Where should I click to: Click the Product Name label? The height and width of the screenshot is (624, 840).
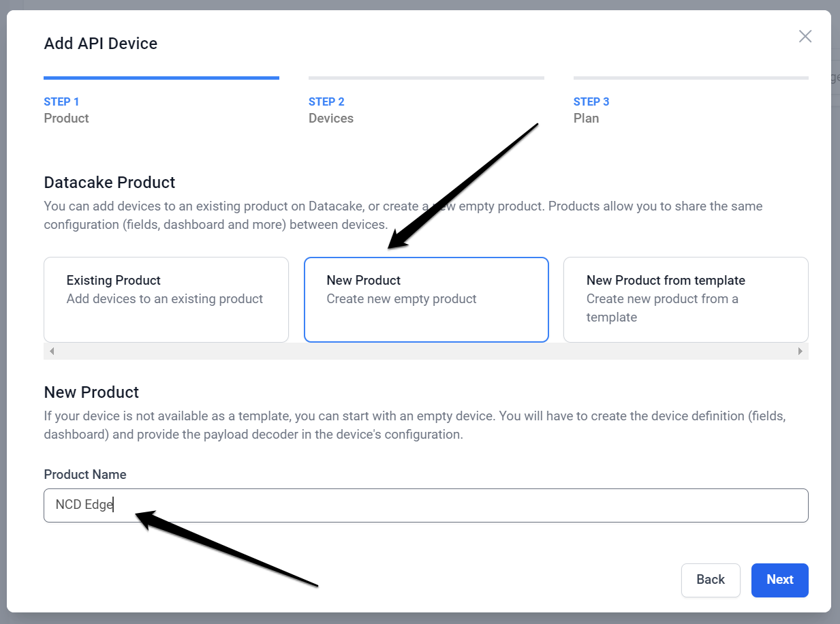(85, 474)
